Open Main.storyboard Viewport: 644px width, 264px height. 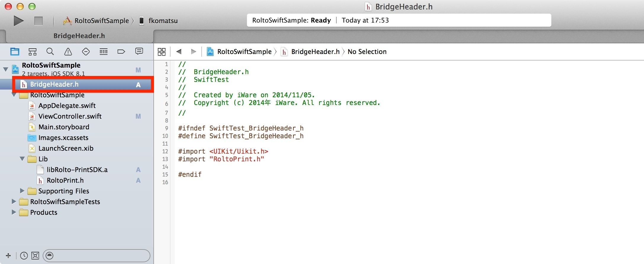click(x=64, y=127)
